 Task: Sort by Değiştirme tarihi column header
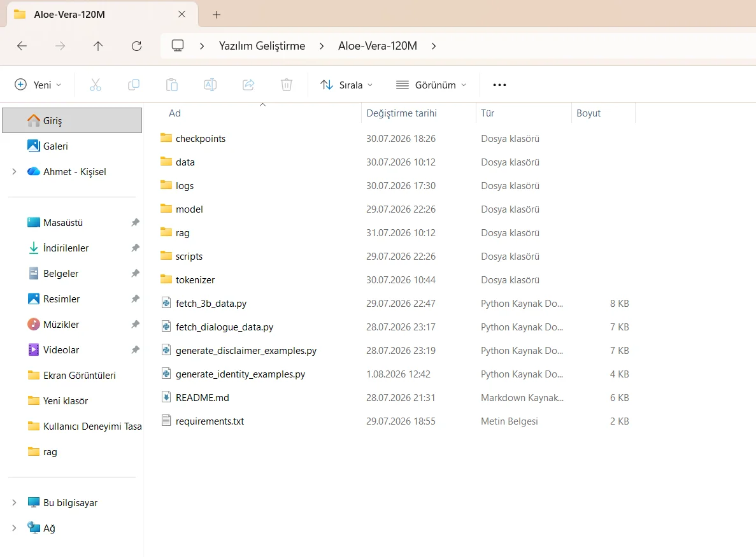click(x=402, y=113)
